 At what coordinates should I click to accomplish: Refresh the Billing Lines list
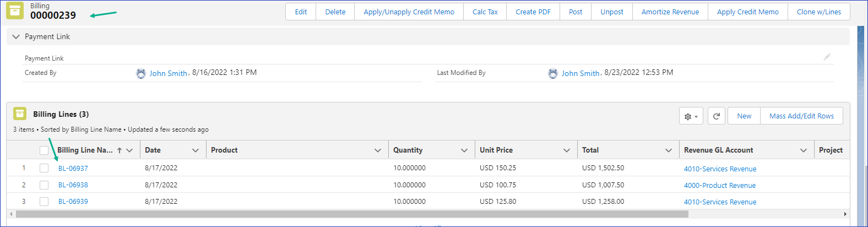716,116
